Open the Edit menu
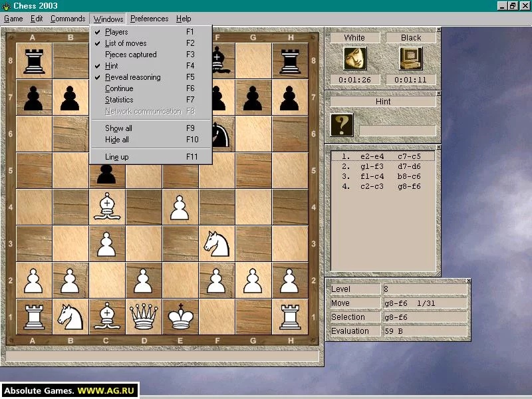Image resolution: width=532 pixels, height=399 pixels. click(x=37, y=19)
